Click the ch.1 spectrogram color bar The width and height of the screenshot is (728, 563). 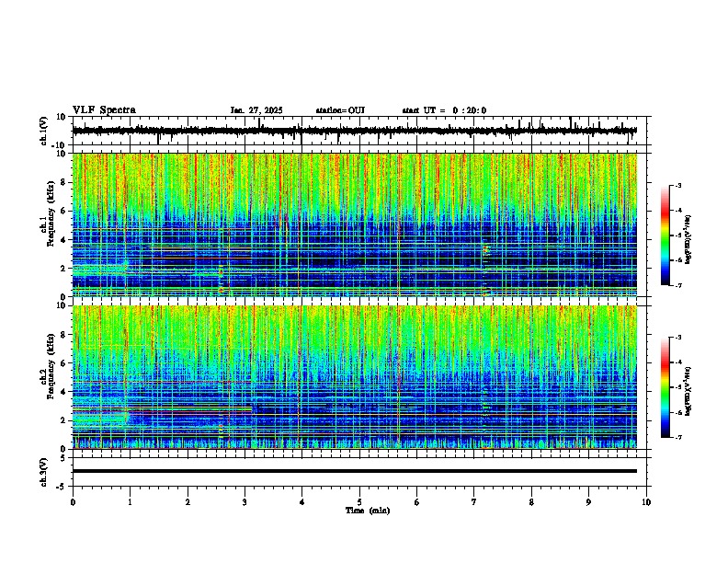point(665,236)
